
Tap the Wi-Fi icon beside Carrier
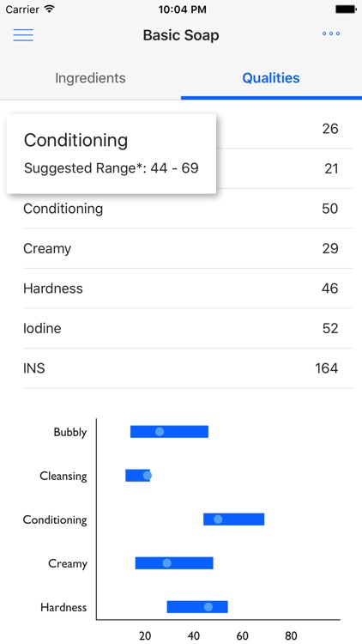tap(49, 9)
